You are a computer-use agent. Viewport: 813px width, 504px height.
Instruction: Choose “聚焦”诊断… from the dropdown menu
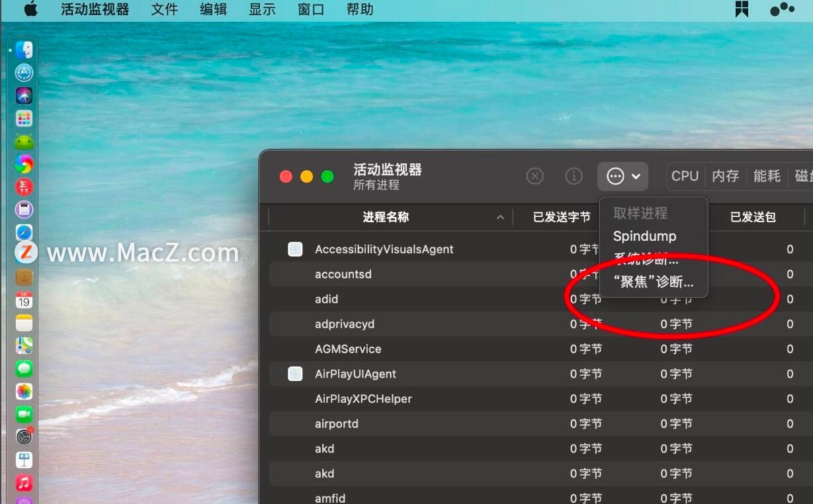pyautogui.click(x=653, y=282)
